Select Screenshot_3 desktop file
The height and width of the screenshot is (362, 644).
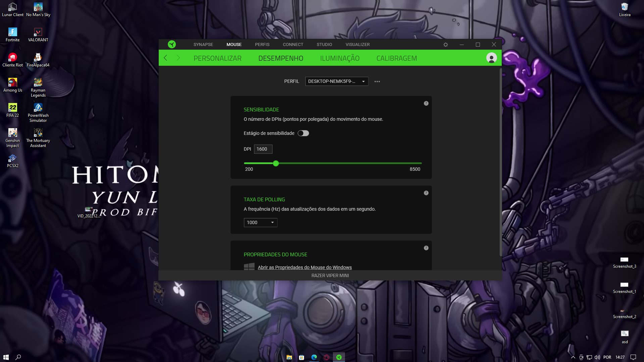pos(625,262)
